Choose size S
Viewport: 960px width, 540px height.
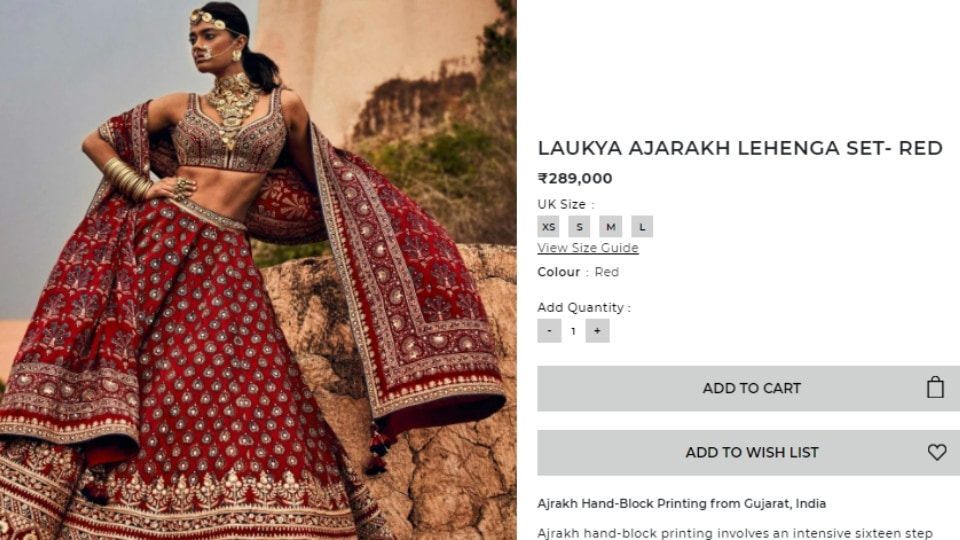tap(579, 227)
